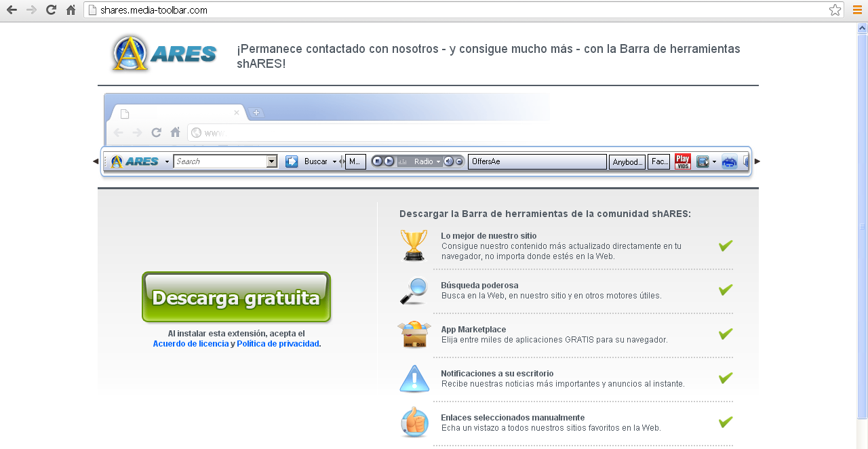Click the checkmark beside 'Lo mejor de nuestro sitio'
868x449 pixels.
(x=726, y=246)
